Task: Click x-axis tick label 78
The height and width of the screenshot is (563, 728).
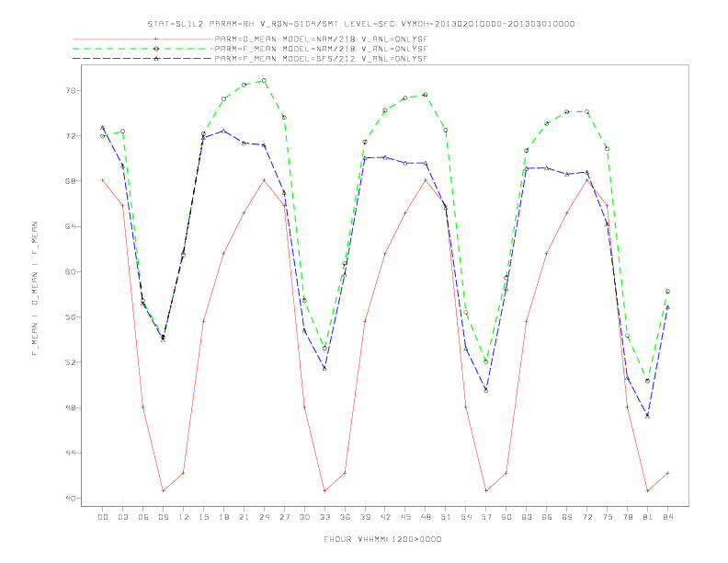Action: tap(628, 517)
